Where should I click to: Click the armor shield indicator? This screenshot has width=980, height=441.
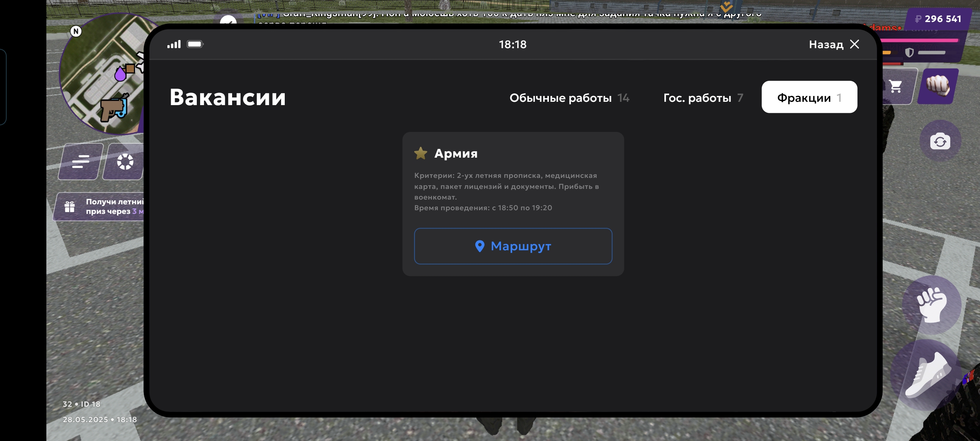909,53
